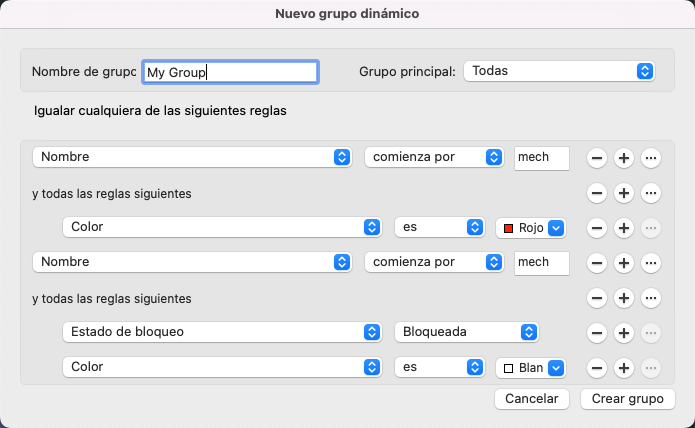Pick a color from the Rojo swatch dropdown
The height and width of the screenshot is (428, 695).
click(x=531, y=227)
